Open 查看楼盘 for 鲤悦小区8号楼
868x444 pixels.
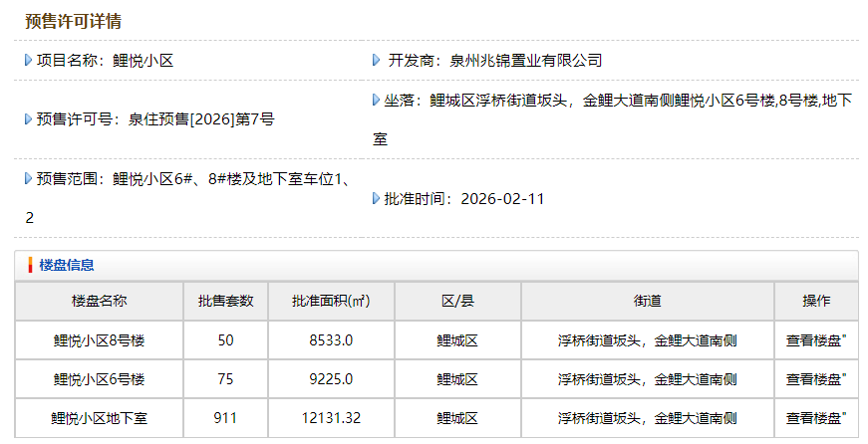click(x=815, y=340)
